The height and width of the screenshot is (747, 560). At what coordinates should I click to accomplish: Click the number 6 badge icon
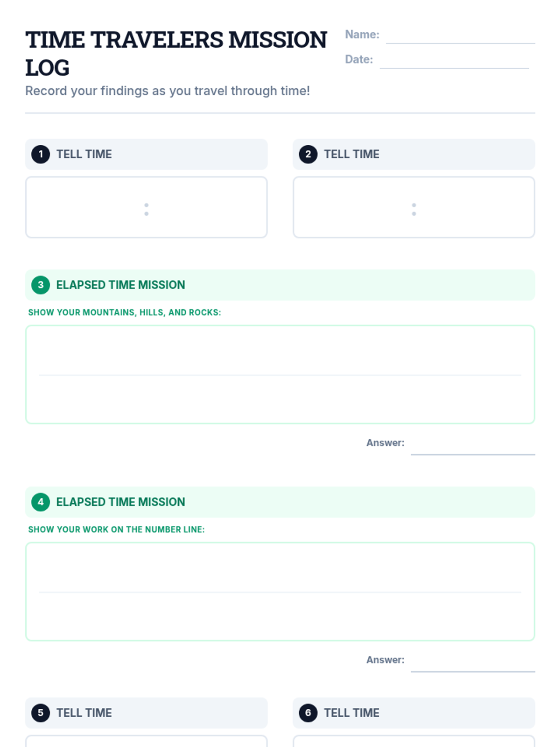(x=308, y=713)
